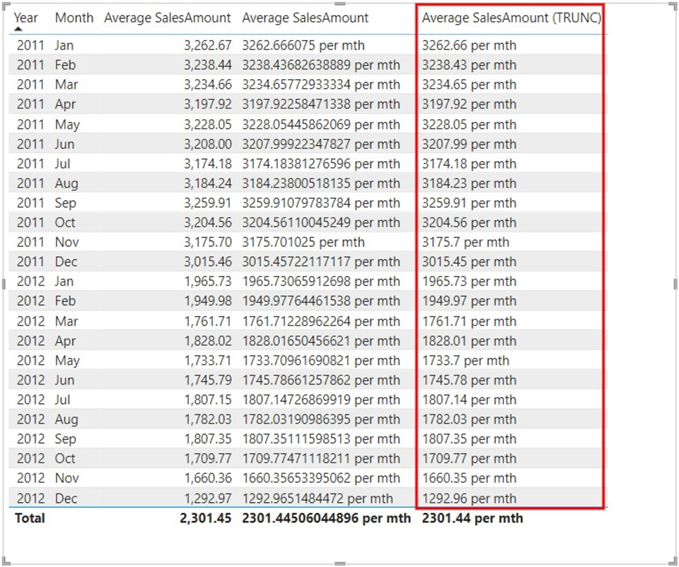Select the cell 1292.9651484472 per mth
Screen dimensions: 679x567
pyautogui.click(x=317, y=498)
